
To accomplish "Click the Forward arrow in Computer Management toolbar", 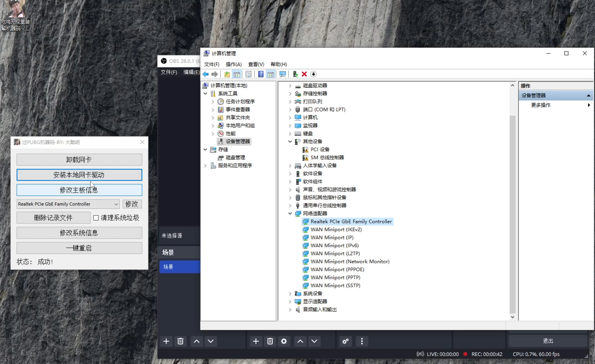I will 215,74.
